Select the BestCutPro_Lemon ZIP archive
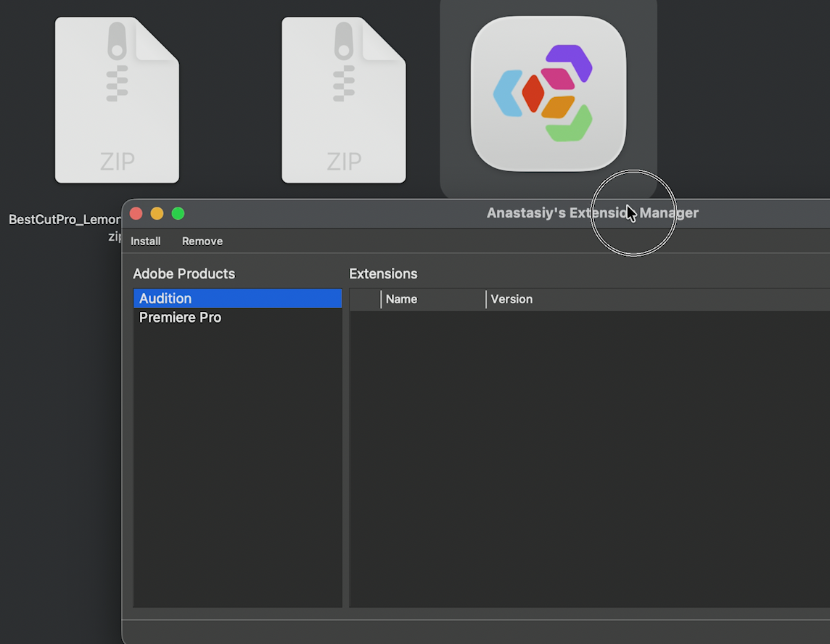 (x=116, y=100)
